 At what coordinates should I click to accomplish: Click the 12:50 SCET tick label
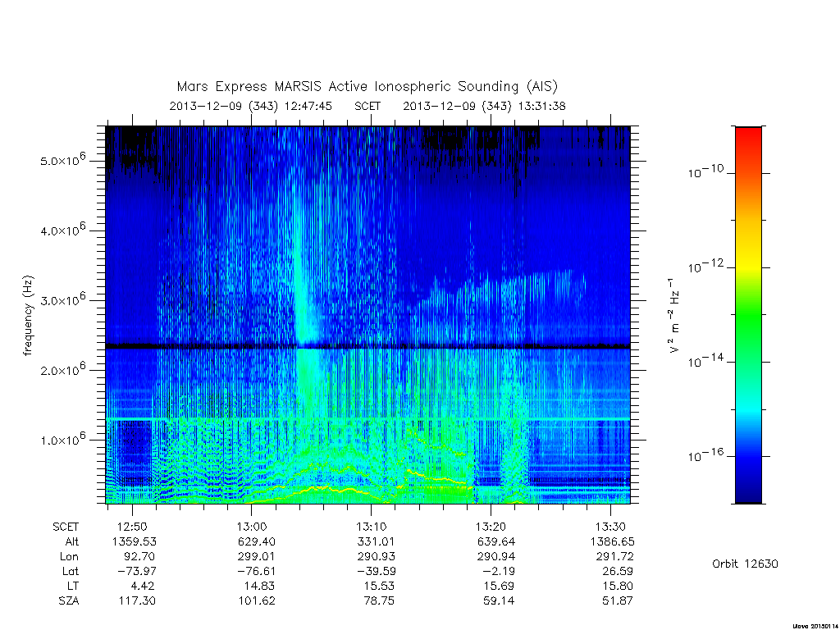pos(132,527)
